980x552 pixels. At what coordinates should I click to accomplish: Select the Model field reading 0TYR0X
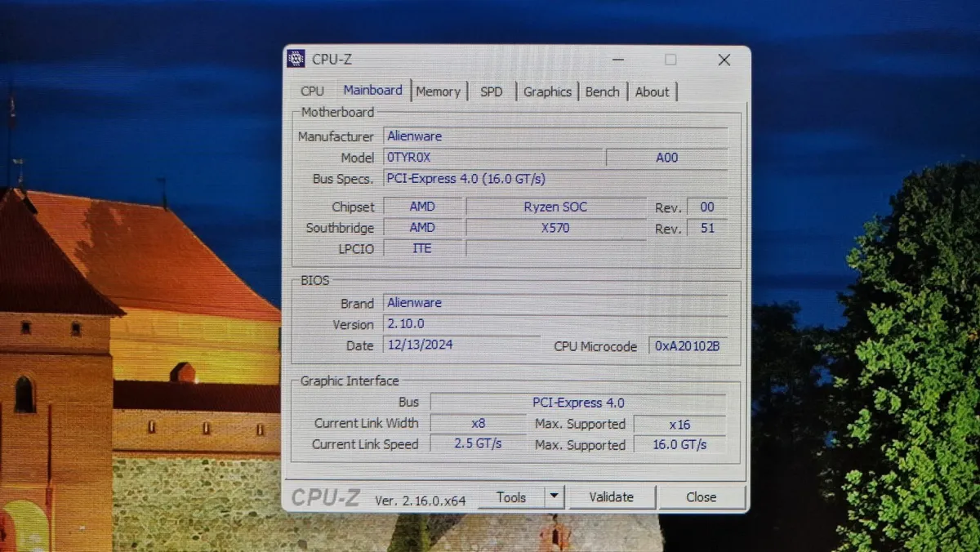pos(493,158)
